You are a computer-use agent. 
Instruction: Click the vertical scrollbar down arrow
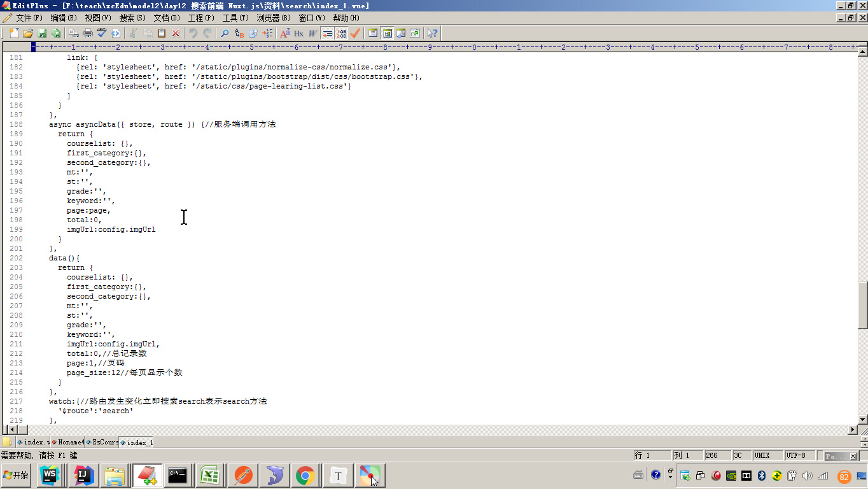click(863, 420)
